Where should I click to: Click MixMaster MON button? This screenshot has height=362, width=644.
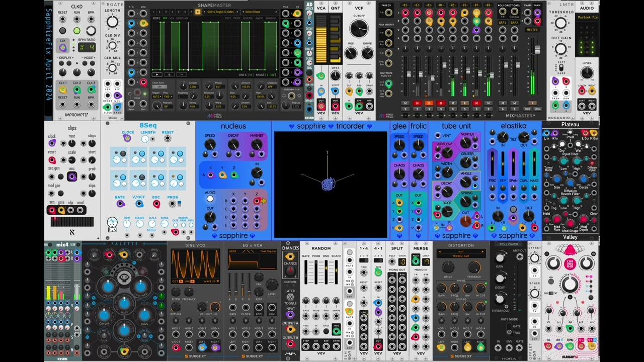(537, 109)
